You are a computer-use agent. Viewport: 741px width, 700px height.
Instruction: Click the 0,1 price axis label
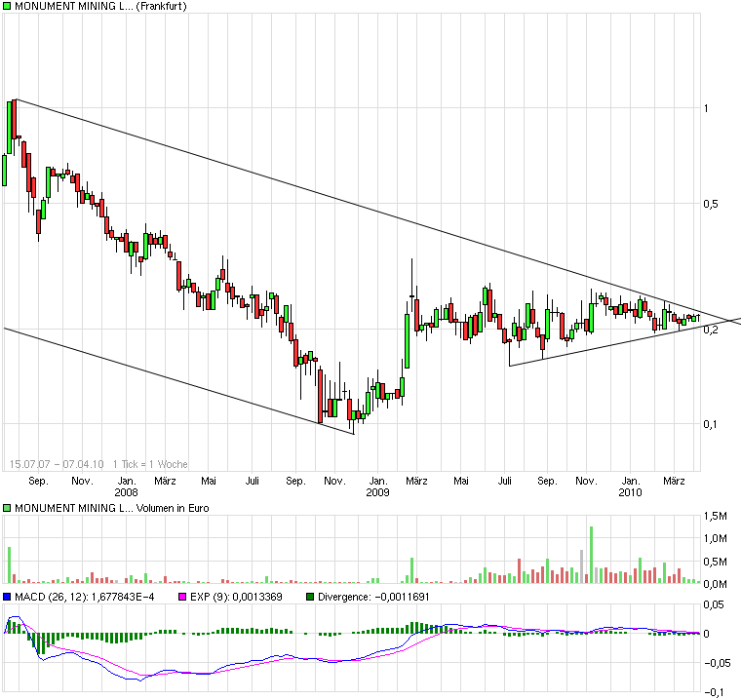710,424
